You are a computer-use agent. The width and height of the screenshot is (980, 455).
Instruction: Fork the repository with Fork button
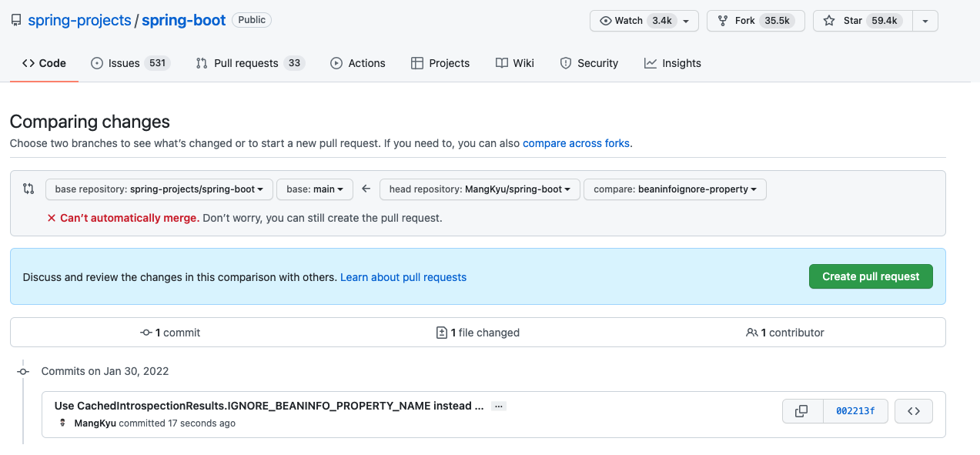point(755,21)
